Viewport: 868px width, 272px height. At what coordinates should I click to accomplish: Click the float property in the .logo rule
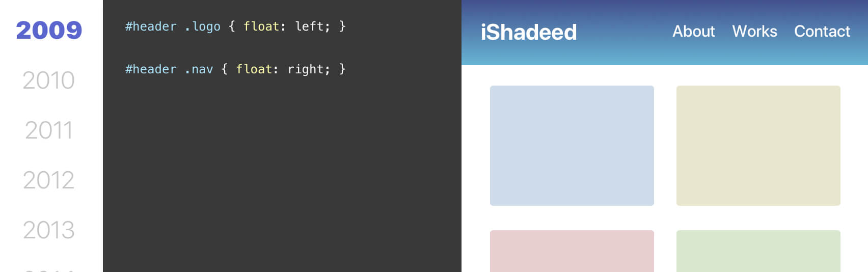tap(261, 26)
